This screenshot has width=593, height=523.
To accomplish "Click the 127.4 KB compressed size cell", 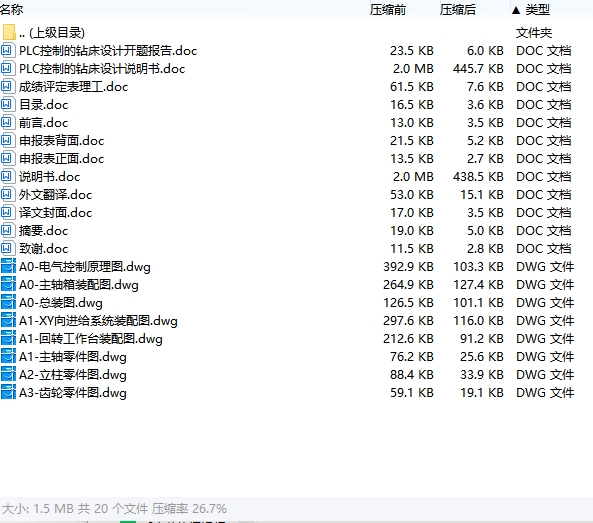I will pos(478,285).
